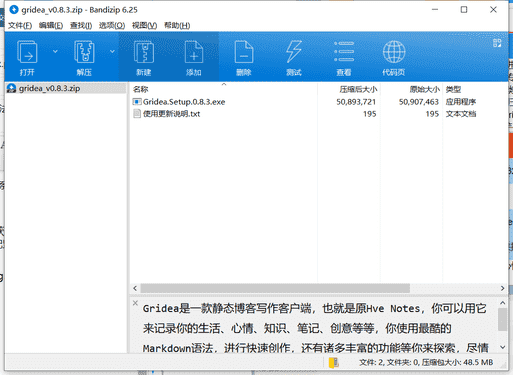Expand the Extract button dropdown arrow
Screen dimensions: 513x375
112,51
